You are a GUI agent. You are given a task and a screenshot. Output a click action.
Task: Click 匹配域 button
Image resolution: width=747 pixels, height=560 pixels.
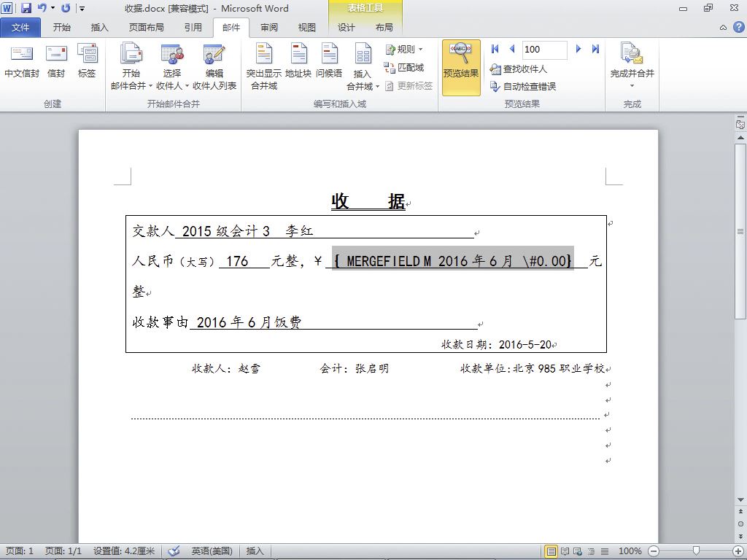pos(404,68)
